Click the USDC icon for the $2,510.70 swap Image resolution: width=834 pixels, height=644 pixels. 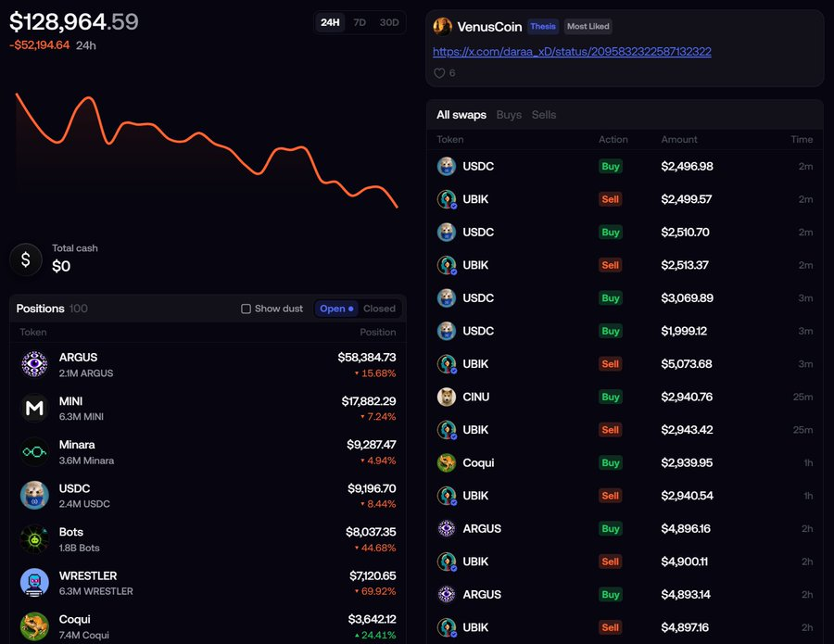447,233
